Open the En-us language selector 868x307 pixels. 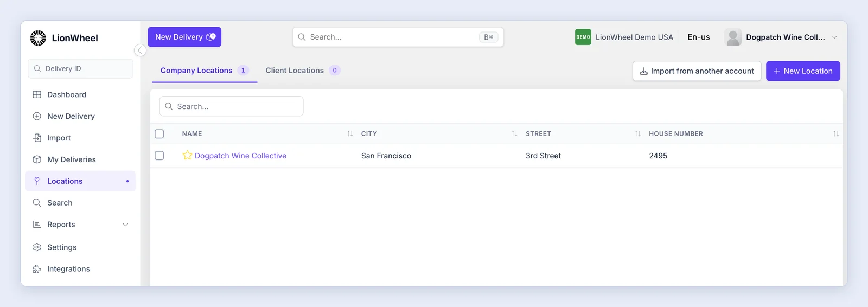[699, 37]
